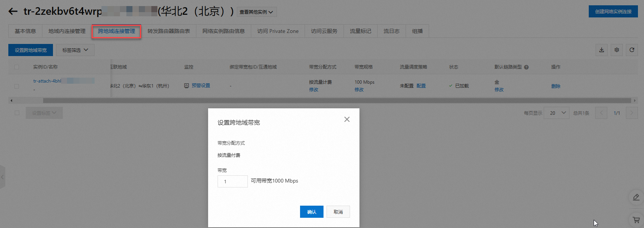Image resolution: width=644 pixels, height=228 pixels.
Task: Change page size dropdown showing 20
Action: click(557, 113)
